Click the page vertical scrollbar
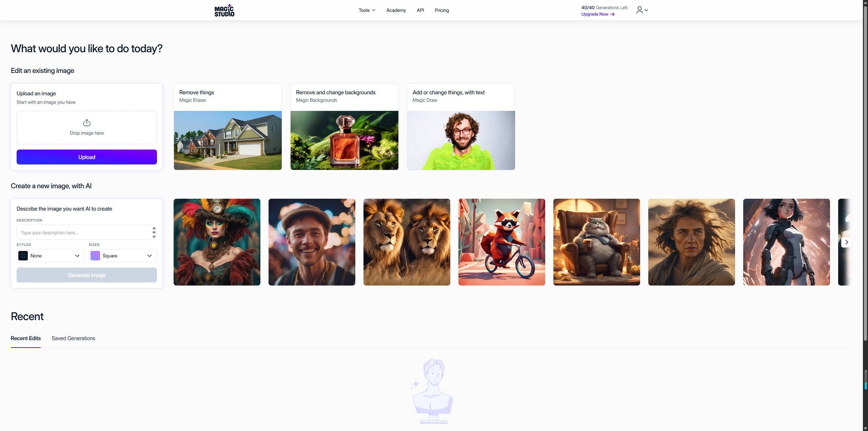The image size is (868, 431). point(865,173)
